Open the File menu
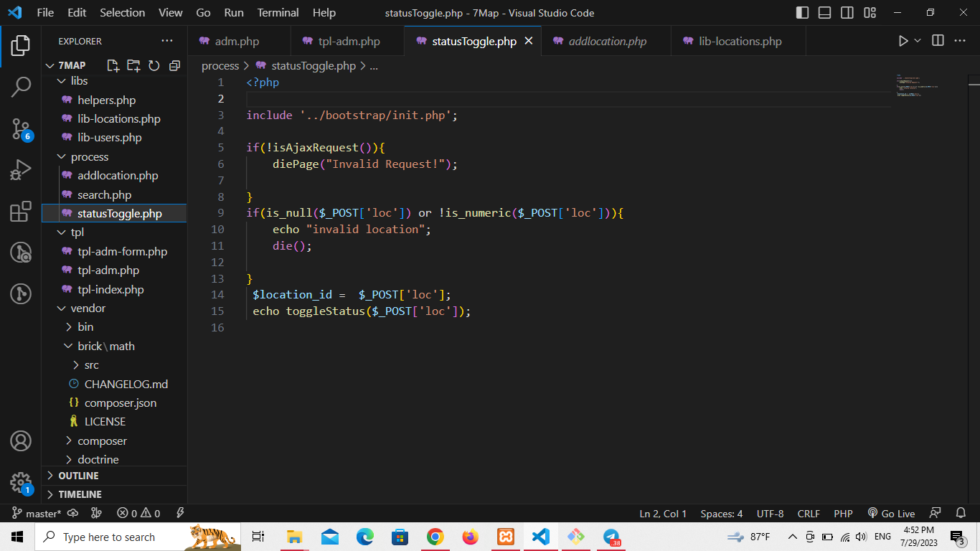 [x=45, y=13]
